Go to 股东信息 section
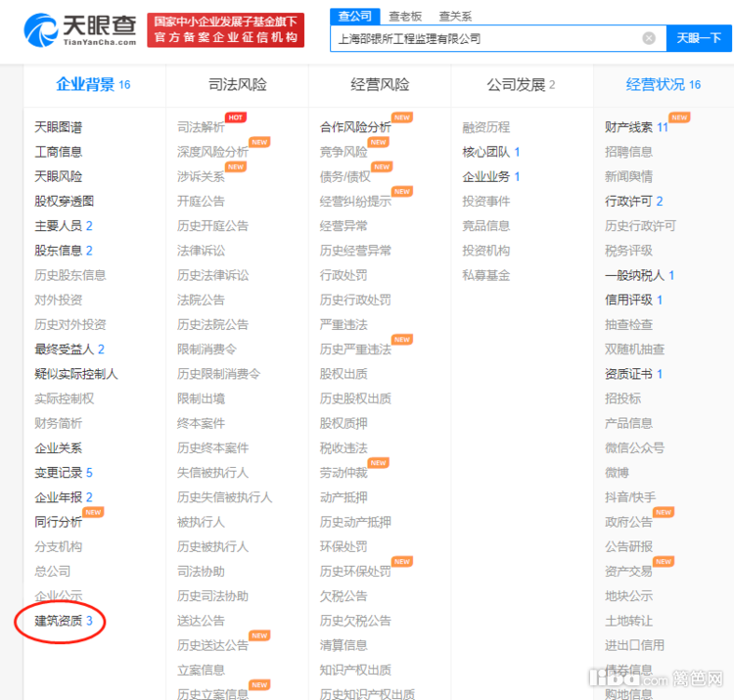The image size is (734, 700). click(59, 251)
